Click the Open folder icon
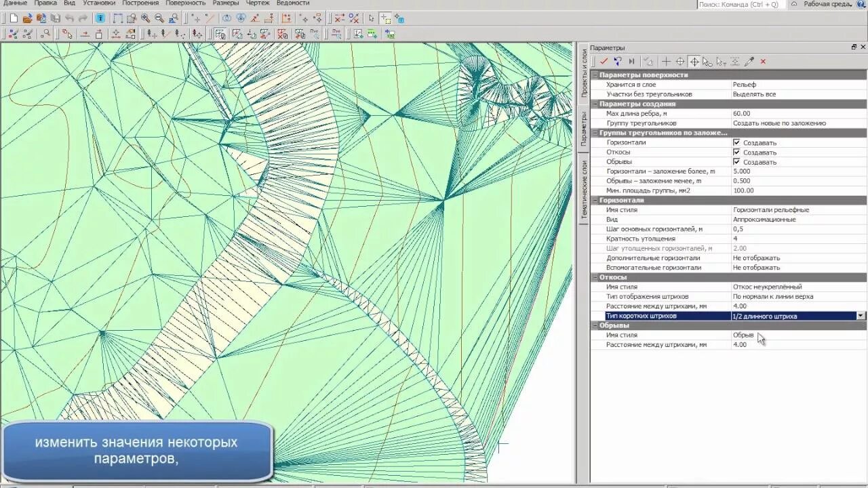The height and width of the screenshot is (488, 868). click(27, 18)
